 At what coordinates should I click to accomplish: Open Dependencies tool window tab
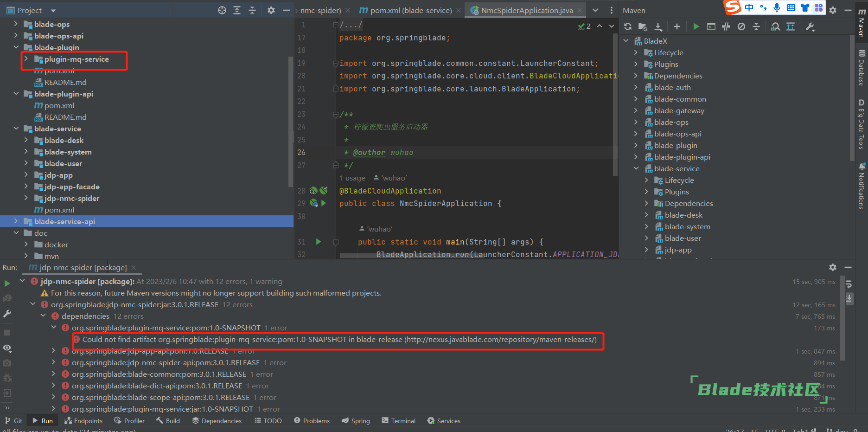(x=217, y=421)
